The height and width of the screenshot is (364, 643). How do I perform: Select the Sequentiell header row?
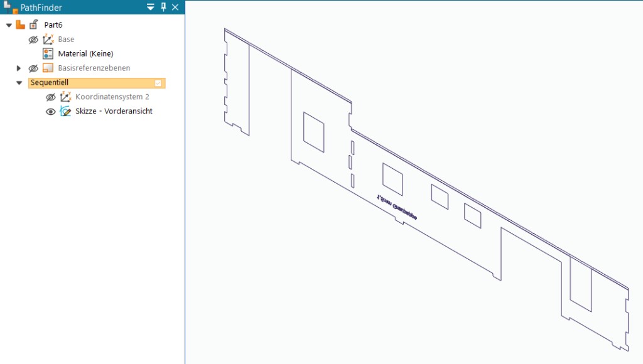(x=97, y=83)
